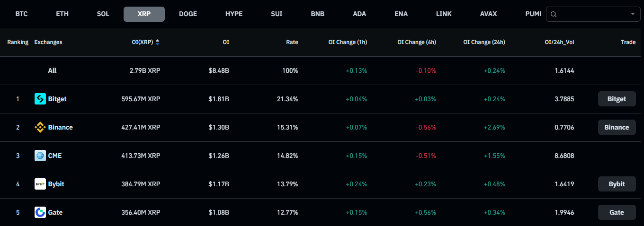The height and width of the screenshot is (226, 644).
Task: Switch to the SUI tab
Action: [277, 14]
